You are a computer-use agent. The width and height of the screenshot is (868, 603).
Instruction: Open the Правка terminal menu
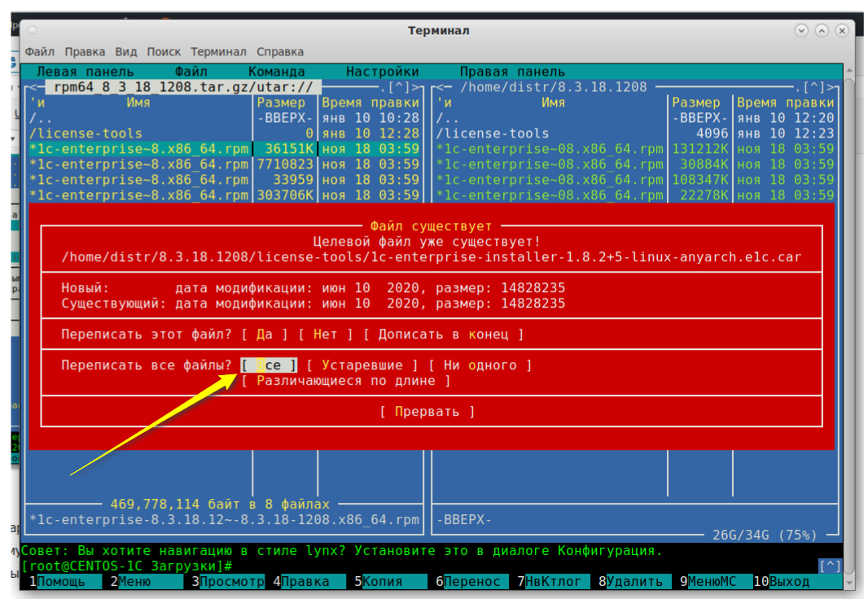click(85, 51)
